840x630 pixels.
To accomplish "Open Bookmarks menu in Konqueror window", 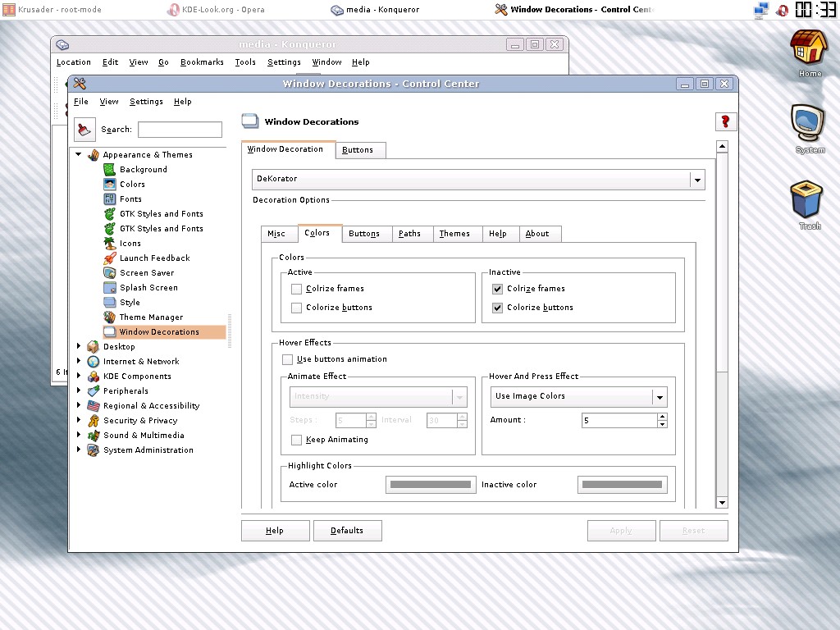I will coord(202,62).
